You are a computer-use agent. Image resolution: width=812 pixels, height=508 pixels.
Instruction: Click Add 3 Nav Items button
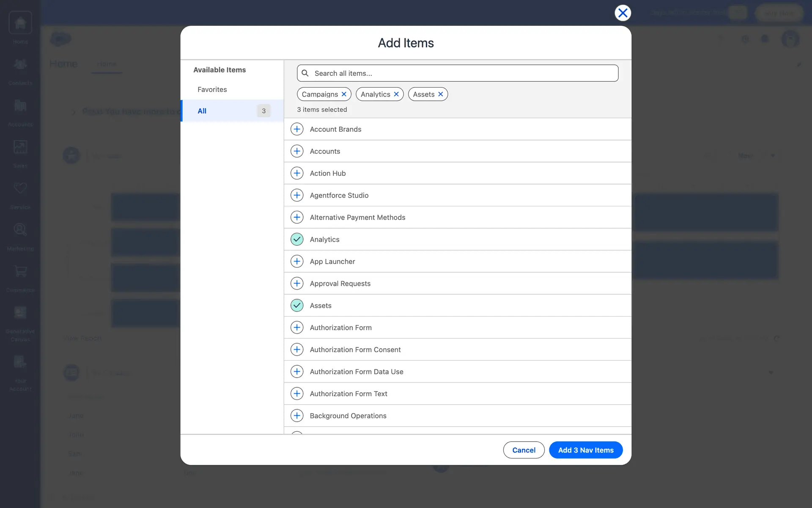point(585,450)
